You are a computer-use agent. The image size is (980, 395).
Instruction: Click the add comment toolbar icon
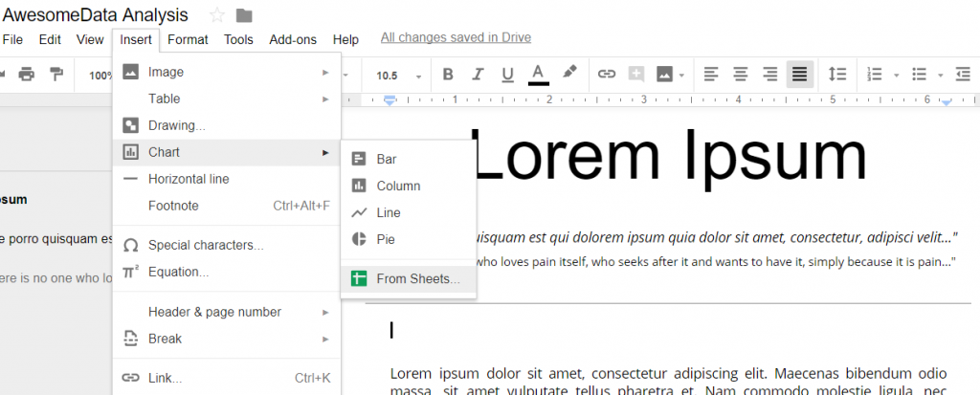[636, 75]
